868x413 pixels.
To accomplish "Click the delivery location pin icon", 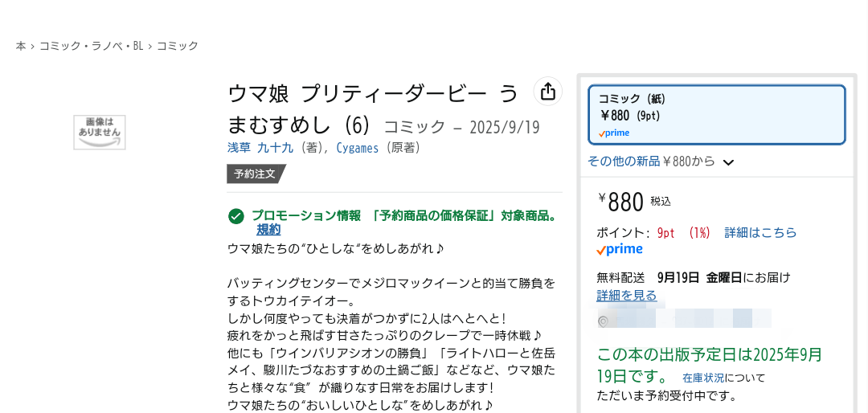I will click(604, 321).
